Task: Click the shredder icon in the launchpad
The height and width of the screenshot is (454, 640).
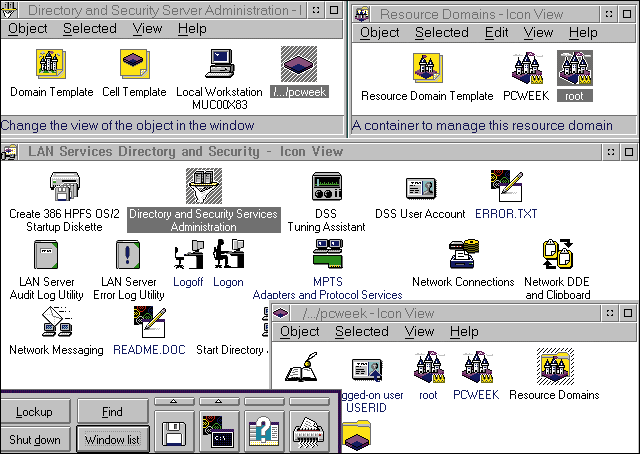Action: (309, 433)
